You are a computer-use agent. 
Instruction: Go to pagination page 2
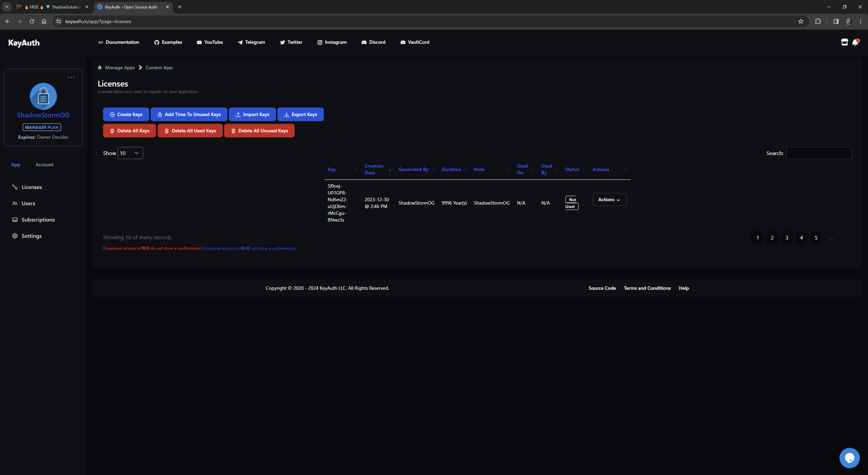pyautogui.click(x=772, y=237)
